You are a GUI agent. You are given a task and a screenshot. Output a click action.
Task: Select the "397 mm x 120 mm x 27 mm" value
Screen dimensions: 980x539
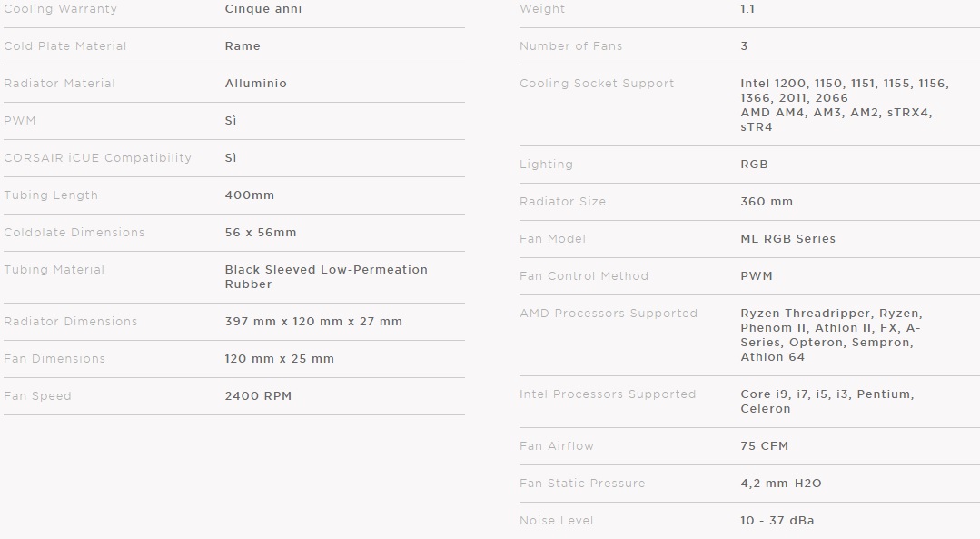click(x=313, y=322)
